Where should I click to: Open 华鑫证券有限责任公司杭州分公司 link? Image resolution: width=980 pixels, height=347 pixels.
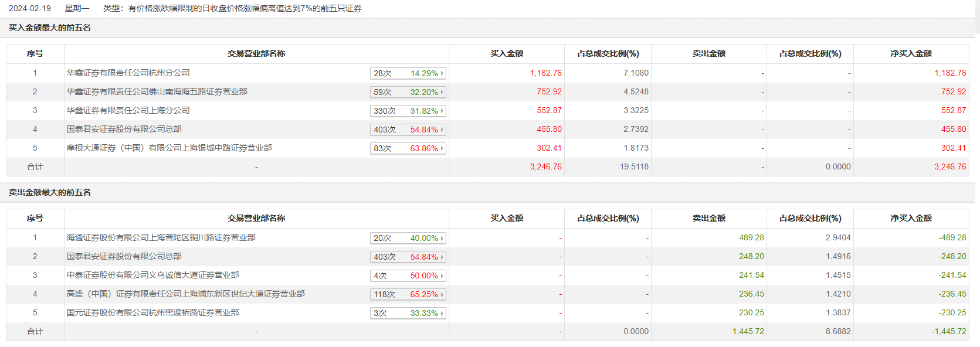click(x=128, y=73)
